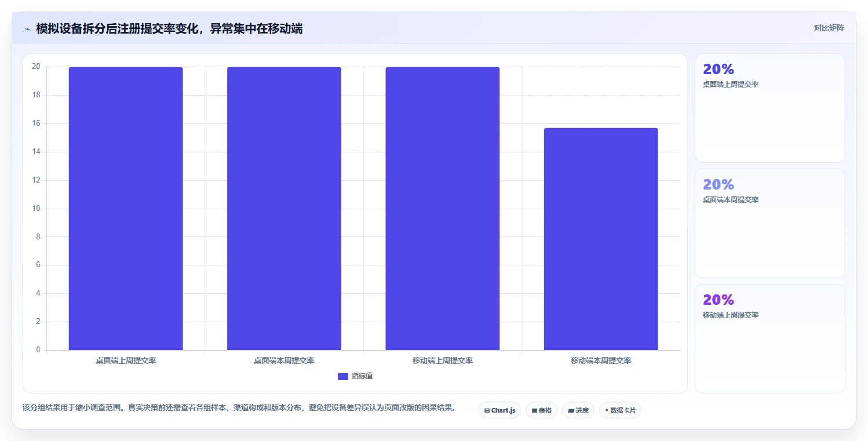The height and width of the screenshot is (441, 868).
Task: Click the x-axis label 移动端本周提交率
Action: 601,360
